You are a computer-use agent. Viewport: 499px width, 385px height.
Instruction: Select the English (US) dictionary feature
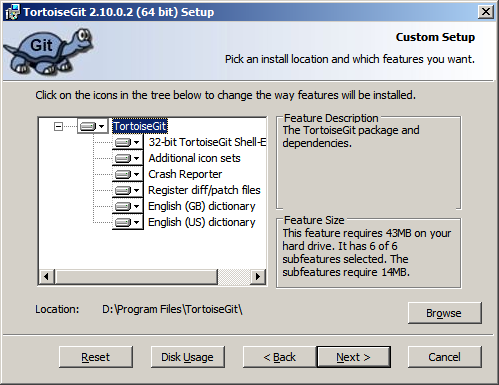[202, 222]
